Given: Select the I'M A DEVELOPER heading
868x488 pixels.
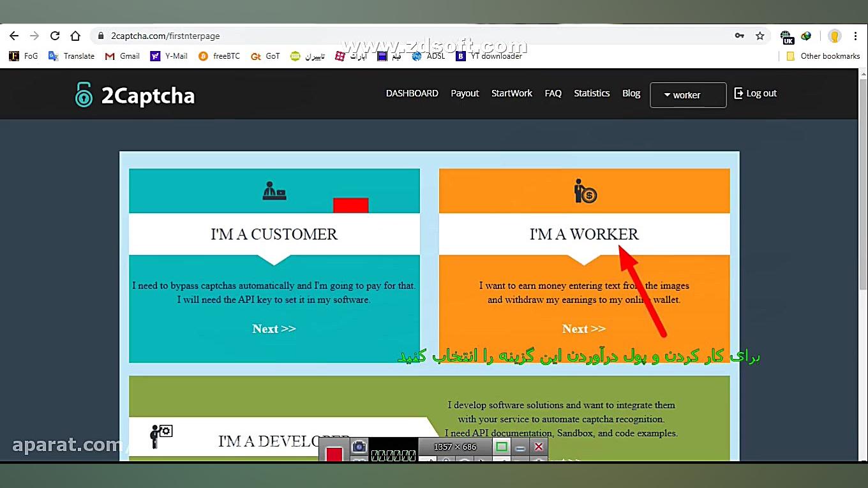Looking at the screenshot, I should pos(284,441).
